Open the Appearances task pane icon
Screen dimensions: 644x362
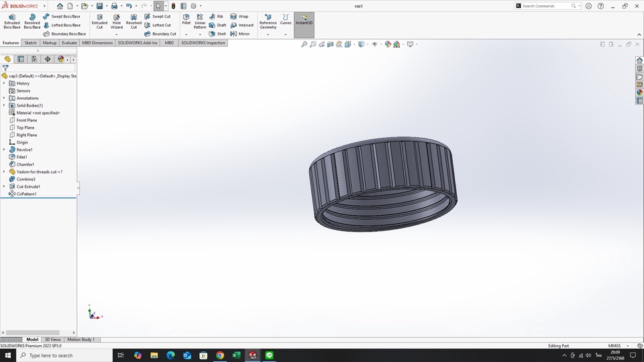point(639,93)
